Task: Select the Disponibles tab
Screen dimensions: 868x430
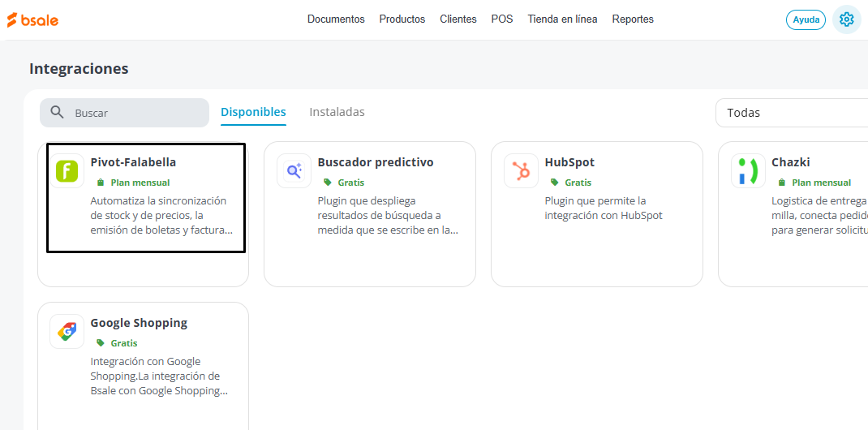Action: 254,112
